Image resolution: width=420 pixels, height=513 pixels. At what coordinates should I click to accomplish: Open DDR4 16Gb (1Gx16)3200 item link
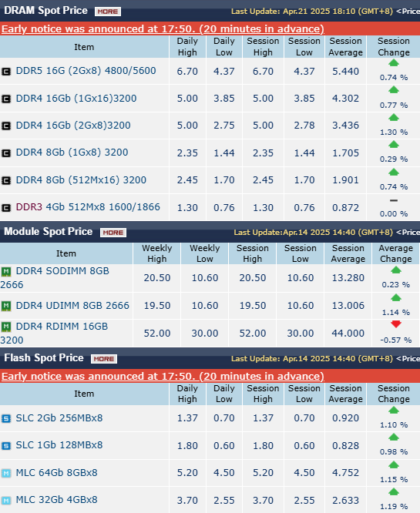tap(76, 99)
